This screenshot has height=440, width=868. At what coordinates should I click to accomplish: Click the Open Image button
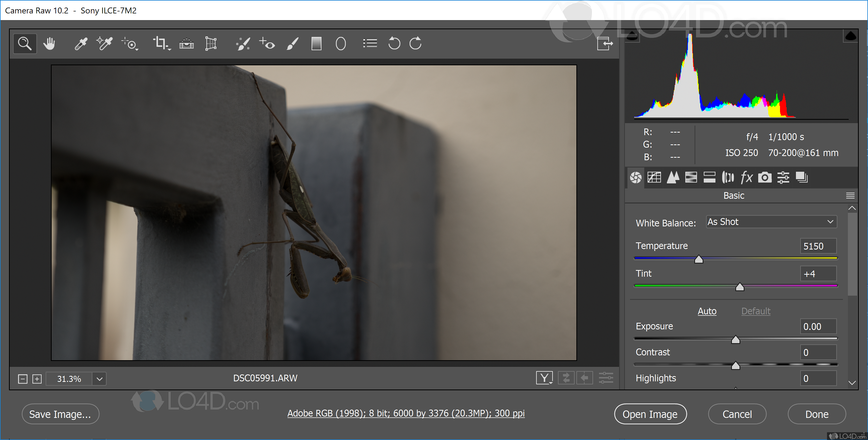coord(650,414)
